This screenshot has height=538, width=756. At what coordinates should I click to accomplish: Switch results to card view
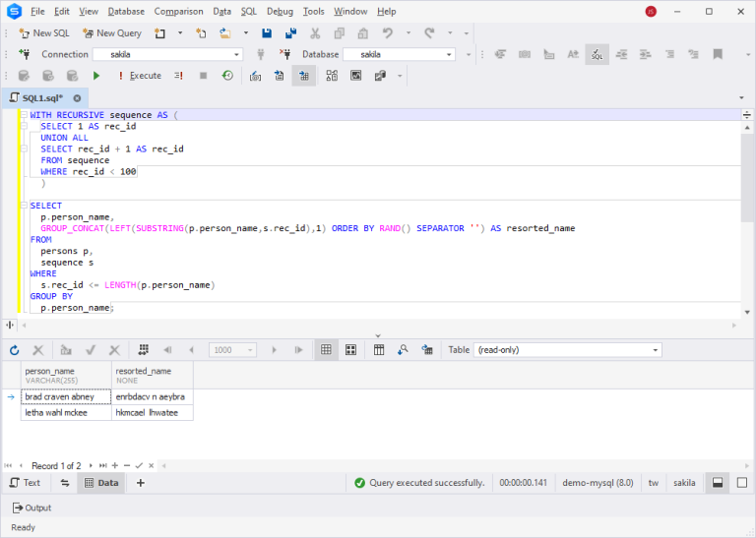coord(351,350)
